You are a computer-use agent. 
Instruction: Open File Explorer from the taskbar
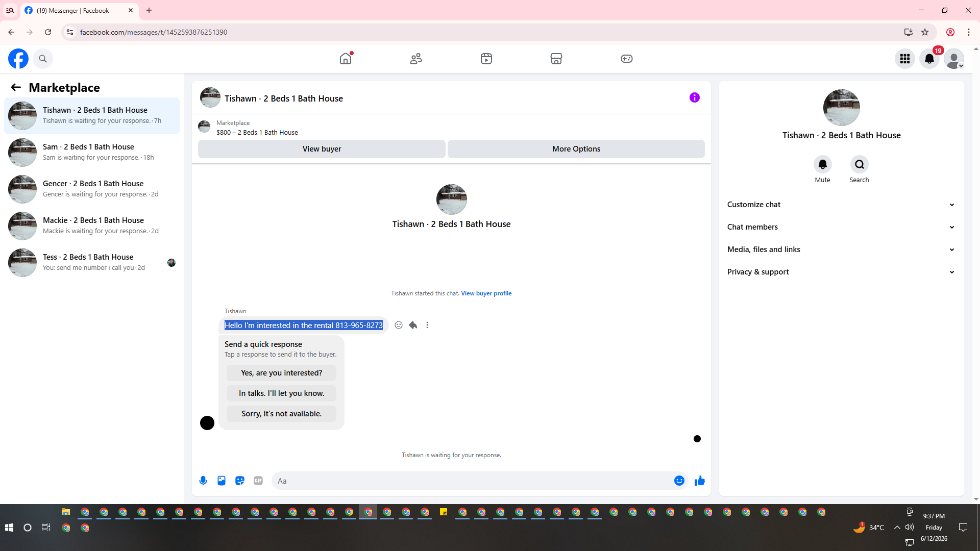coord(66,512)
